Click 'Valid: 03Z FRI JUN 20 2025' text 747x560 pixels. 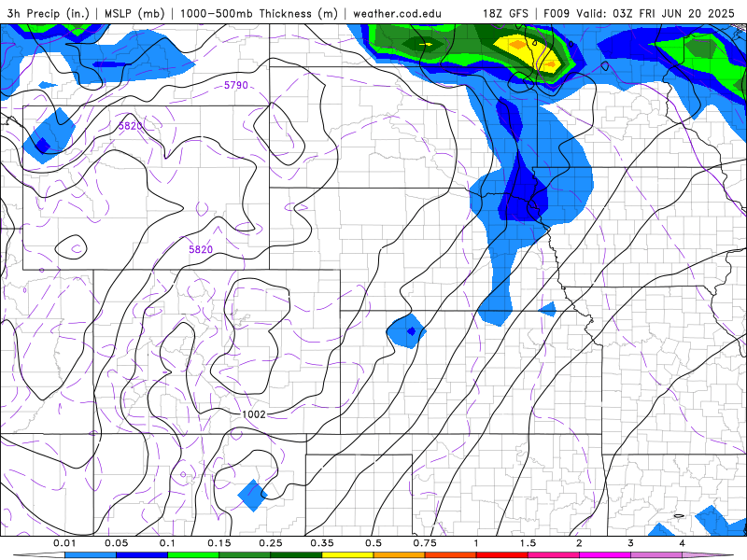point(655,13)
